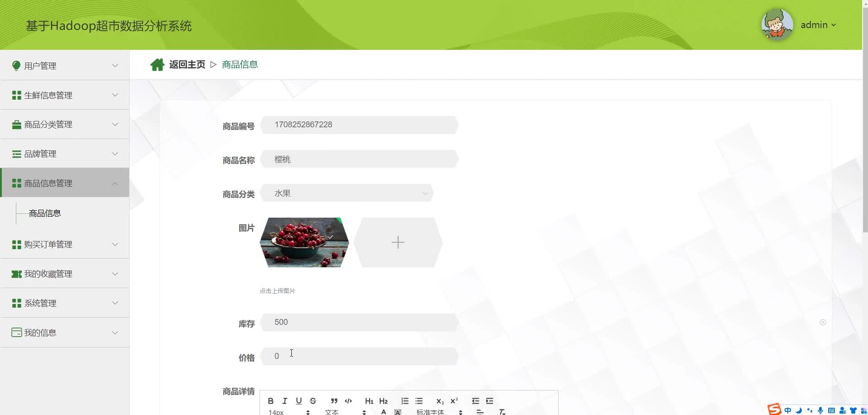868x415 pixels.
Task: Click the 点击上传图片 hint text
Action: point(277,291)
